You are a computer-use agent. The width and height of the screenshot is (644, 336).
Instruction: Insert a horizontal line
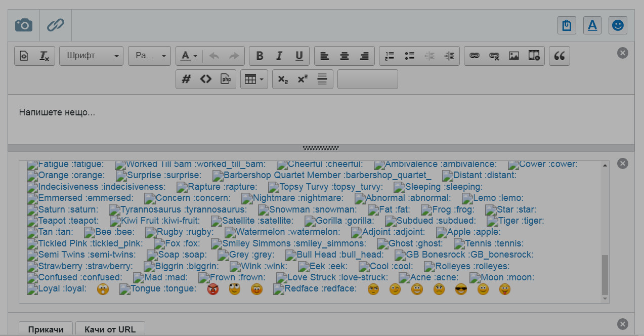(x=323, y=79)
